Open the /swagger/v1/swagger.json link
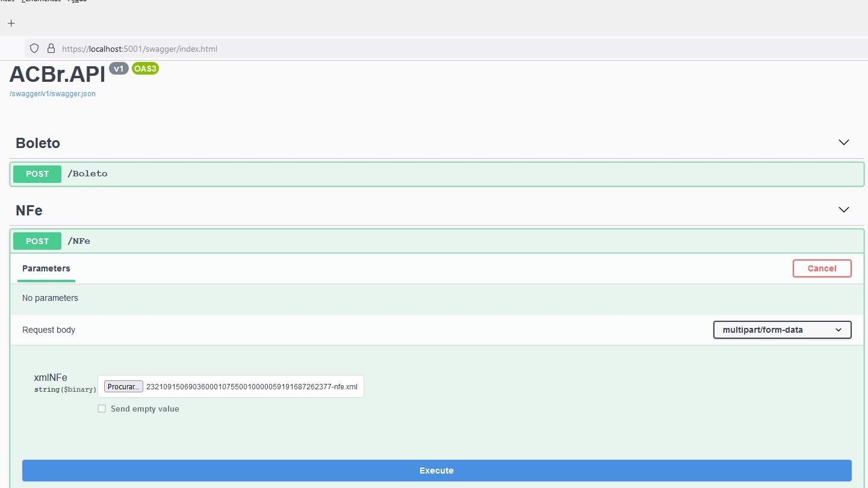The image size is (868, 488). [x=52, y=94]
